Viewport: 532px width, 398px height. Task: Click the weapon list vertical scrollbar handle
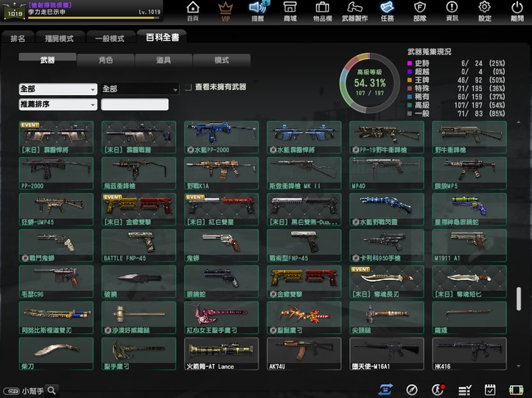(x=519, y=298)
